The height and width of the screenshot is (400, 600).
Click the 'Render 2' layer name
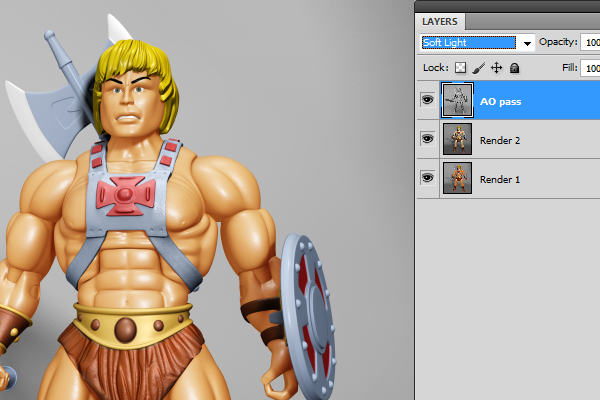point(500,141)
